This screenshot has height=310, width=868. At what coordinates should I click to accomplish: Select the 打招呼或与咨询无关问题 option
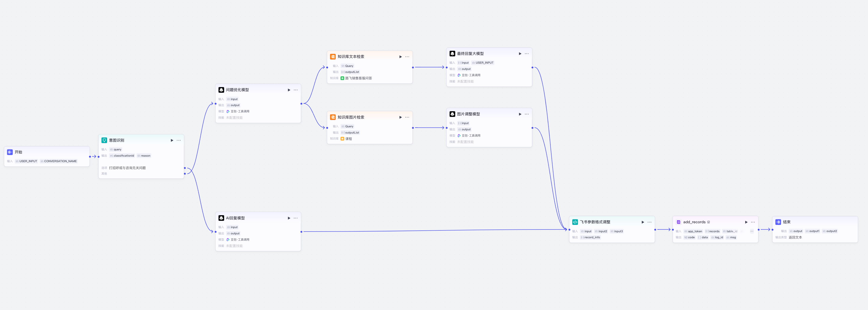click(127, 168)
